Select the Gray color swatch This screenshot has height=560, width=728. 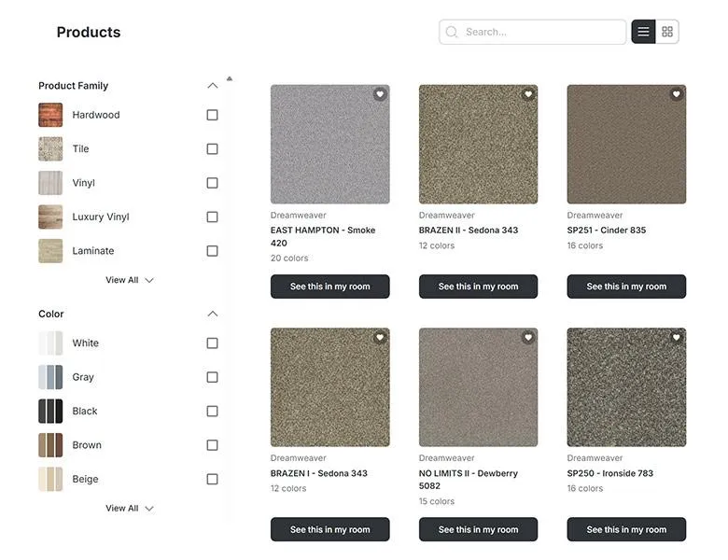tap(50, 377)
